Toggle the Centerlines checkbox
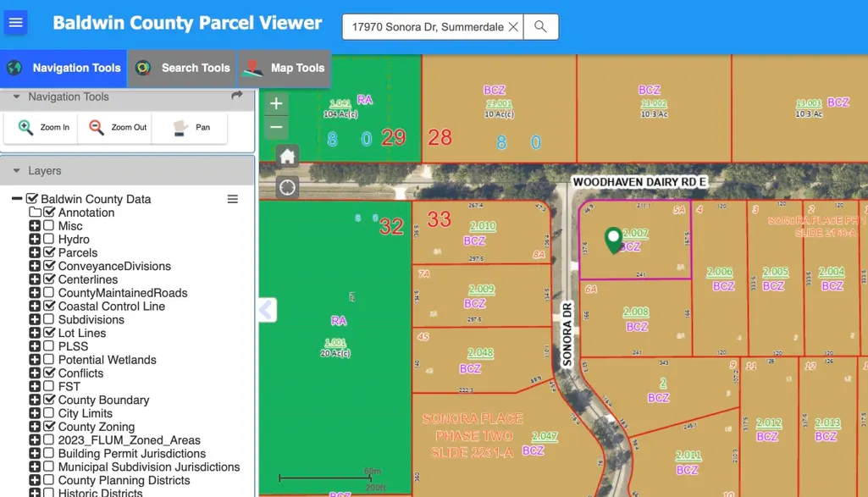Viewport: 868px width, 497px height. point(49,279)
